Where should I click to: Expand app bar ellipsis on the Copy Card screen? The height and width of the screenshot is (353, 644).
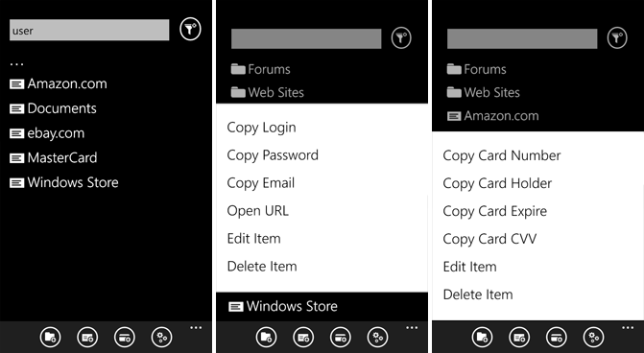click(628, 328)
